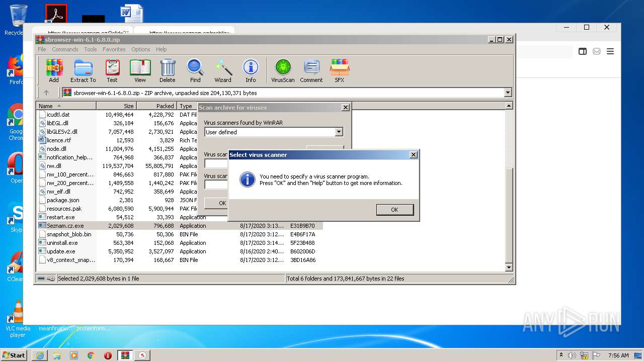Click OK in Select virus scanner dialog
The image size is (644, 362).
coord(394,210)
